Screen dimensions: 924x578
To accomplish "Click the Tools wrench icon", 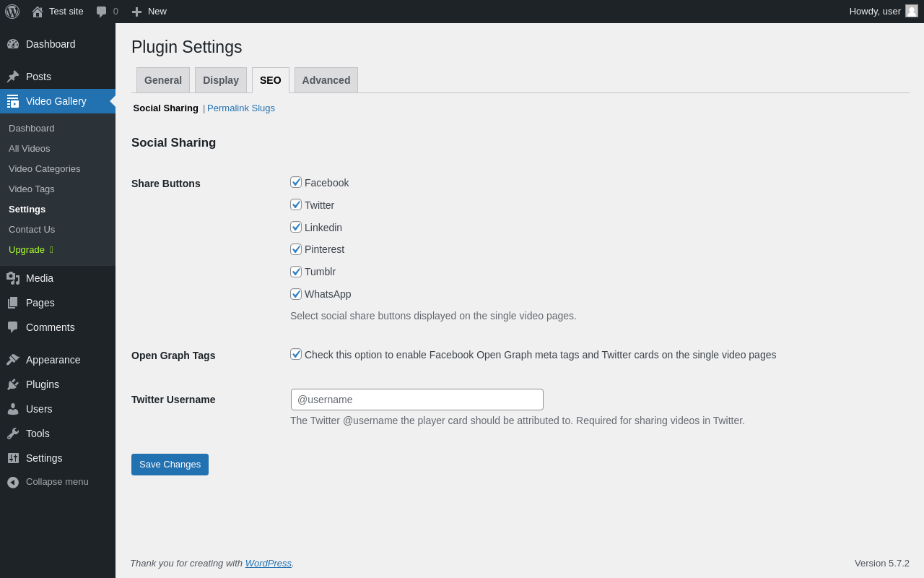I will tap(13, 433).
